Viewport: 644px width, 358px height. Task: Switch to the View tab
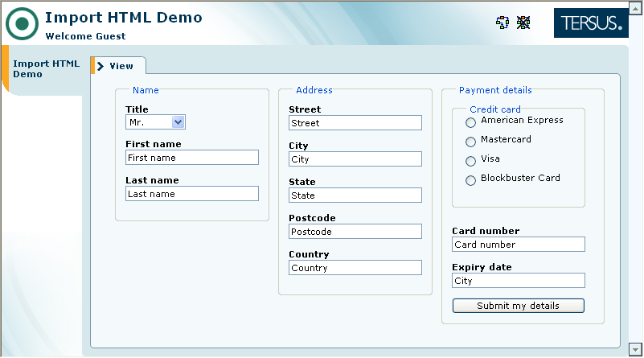(x=121, y=66)
